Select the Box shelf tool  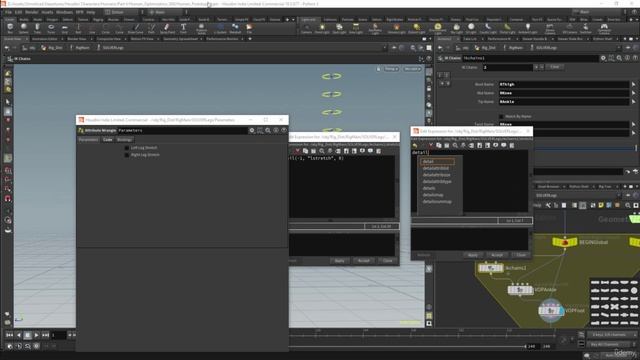[10, 28]
